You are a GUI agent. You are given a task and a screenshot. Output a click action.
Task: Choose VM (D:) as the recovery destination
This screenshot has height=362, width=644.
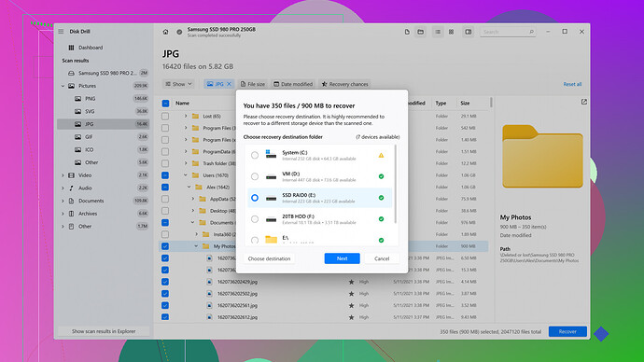[x=255, y=176]
